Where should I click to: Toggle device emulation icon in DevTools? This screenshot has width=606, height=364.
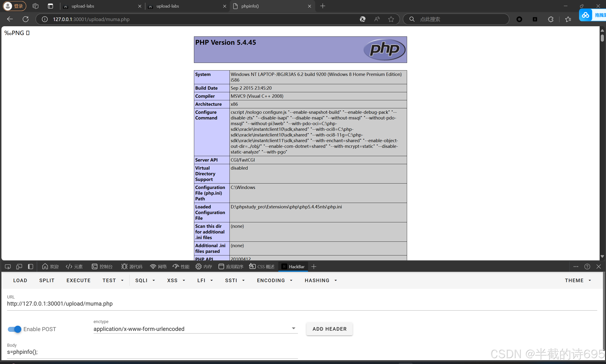click(19, 267)
